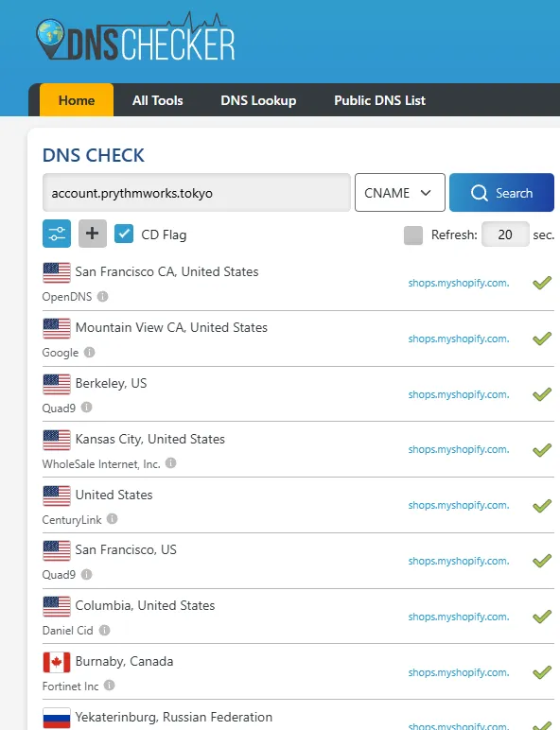
Task: Expand the CNAME record type dropdown
Action: tap(400, 192)
